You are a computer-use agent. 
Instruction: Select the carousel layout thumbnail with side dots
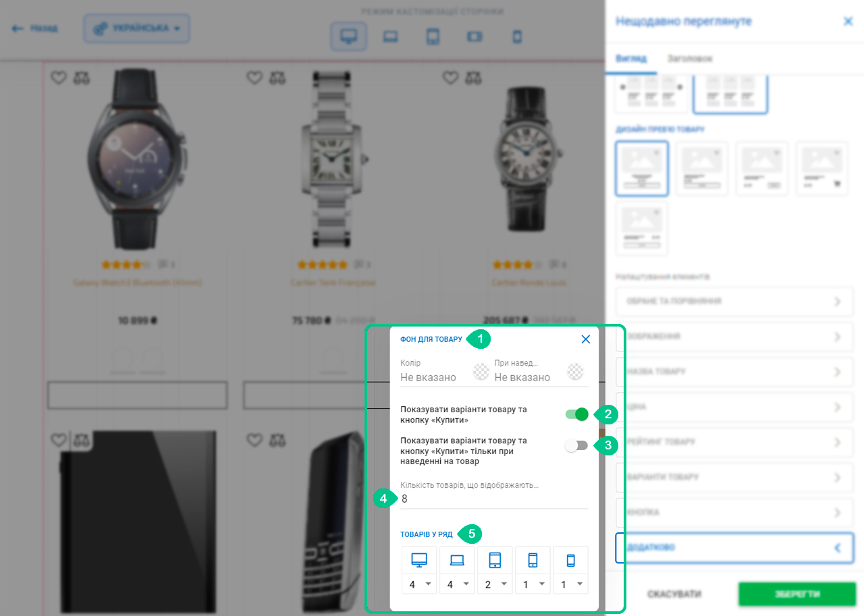coord(652,94)
